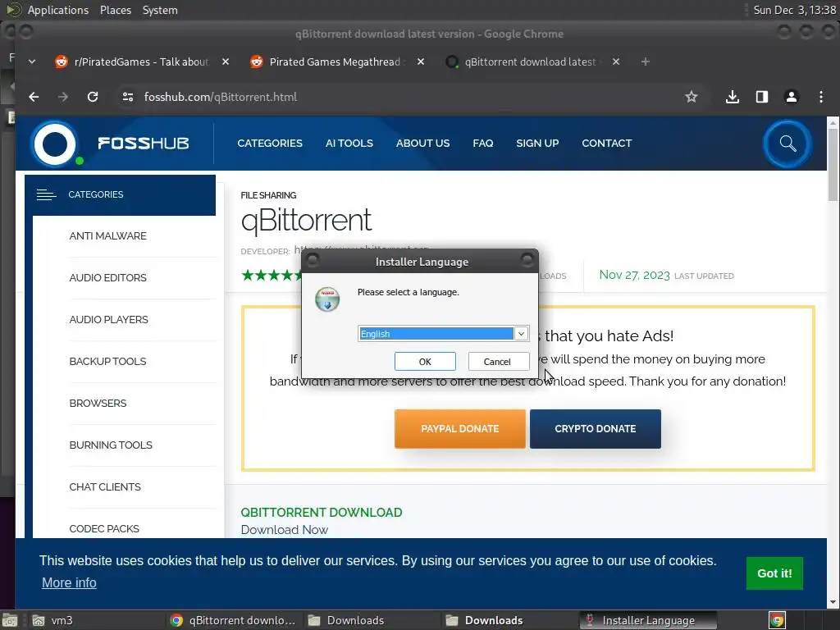
Task: Click OK in Installer Language dialog
Action: coord(425,362)
